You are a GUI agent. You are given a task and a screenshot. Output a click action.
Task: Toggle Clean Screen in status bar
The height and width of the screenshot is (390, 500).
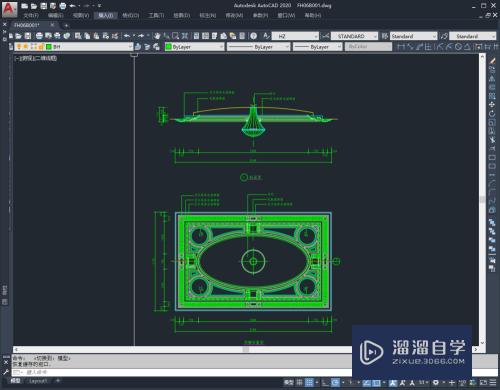coord(483,382)
